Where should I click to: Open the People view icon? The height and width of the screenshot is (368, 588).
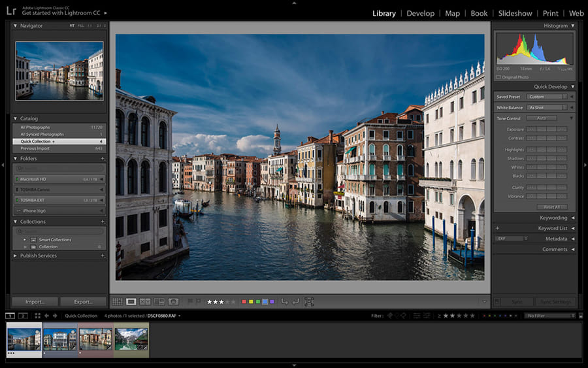[x=173, y=301]
